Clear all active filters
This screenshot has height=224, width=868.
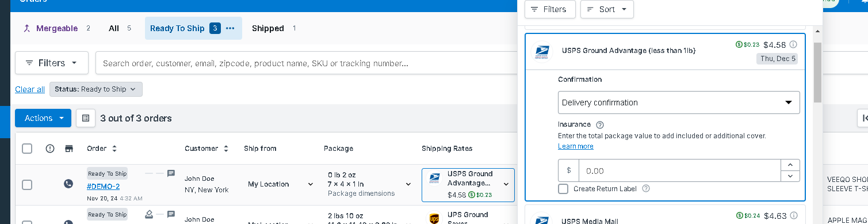pyautogui.click(x=30, y=89)
